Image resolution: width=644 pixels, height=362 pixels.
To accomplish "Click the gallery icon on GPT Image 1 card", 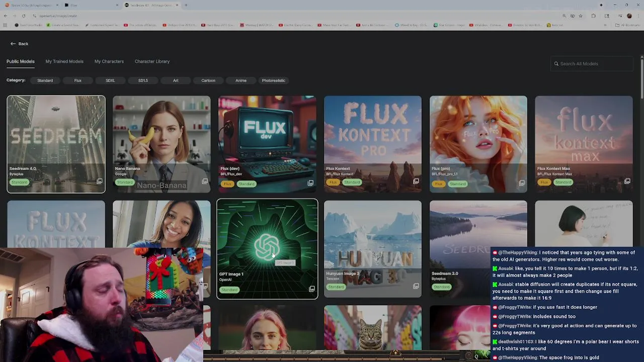I will click(311, 289).
